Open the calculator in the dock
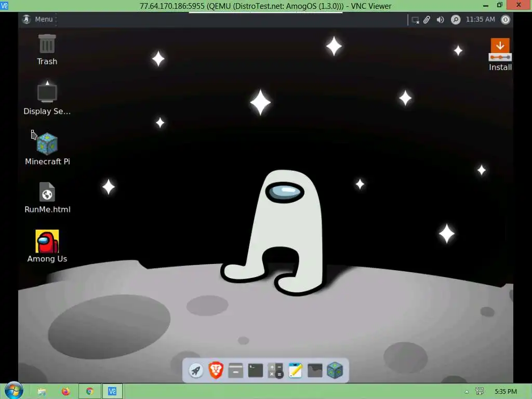This screenshot has height=399, width=532. point(275,370)
